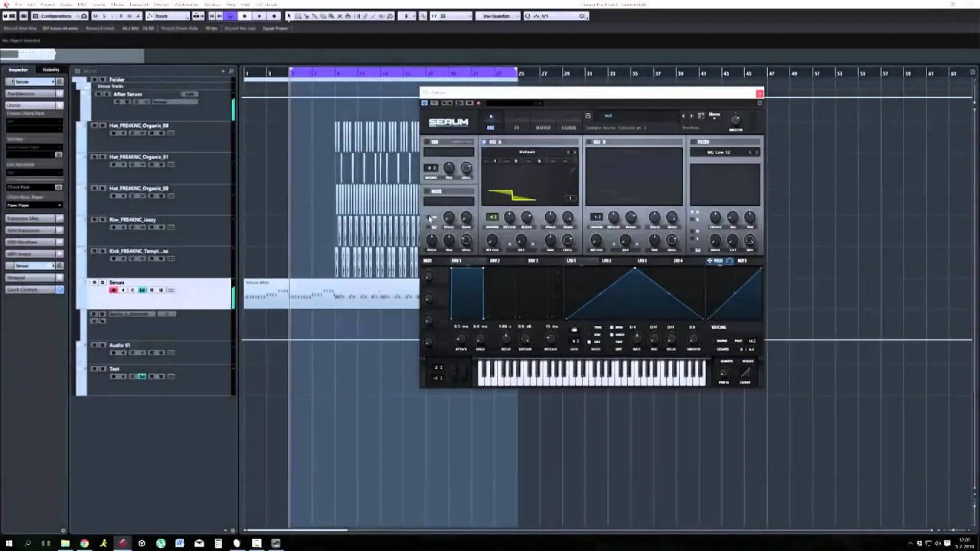This screenshot has height=551, width=980.
Task: Go to previous Serum preset arrow
Action: (683, 116)
